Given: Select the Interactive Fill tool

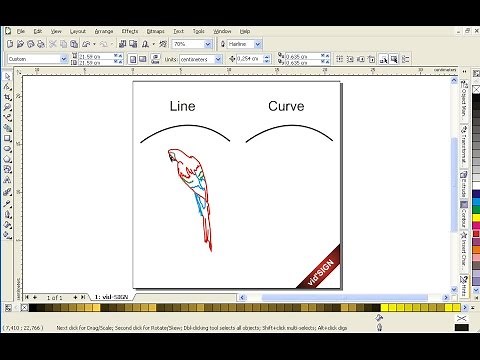Looking at the screenshot, I should coord(7,235).
